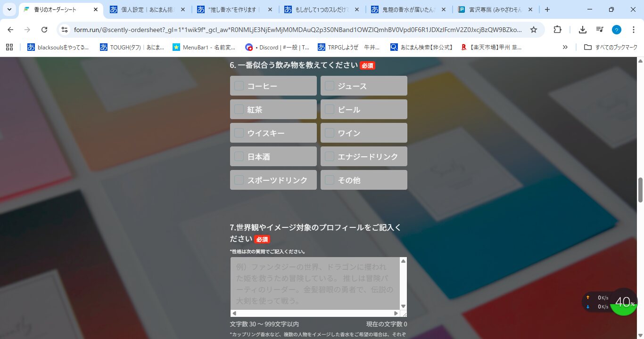Open the Chrome three-dot menu
This screenshot has width=644, height=339.
tap(633, 30)
